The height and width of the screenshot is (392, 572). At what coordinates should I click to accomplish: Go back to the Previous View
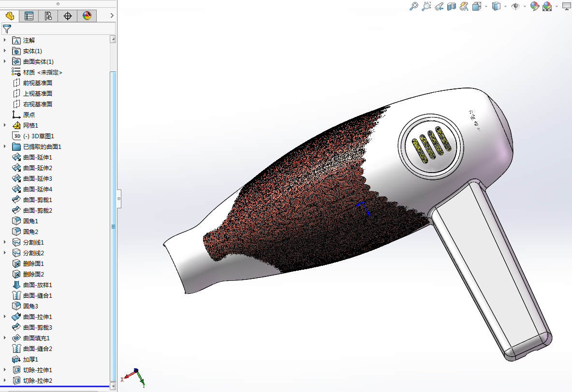[439, 6]
